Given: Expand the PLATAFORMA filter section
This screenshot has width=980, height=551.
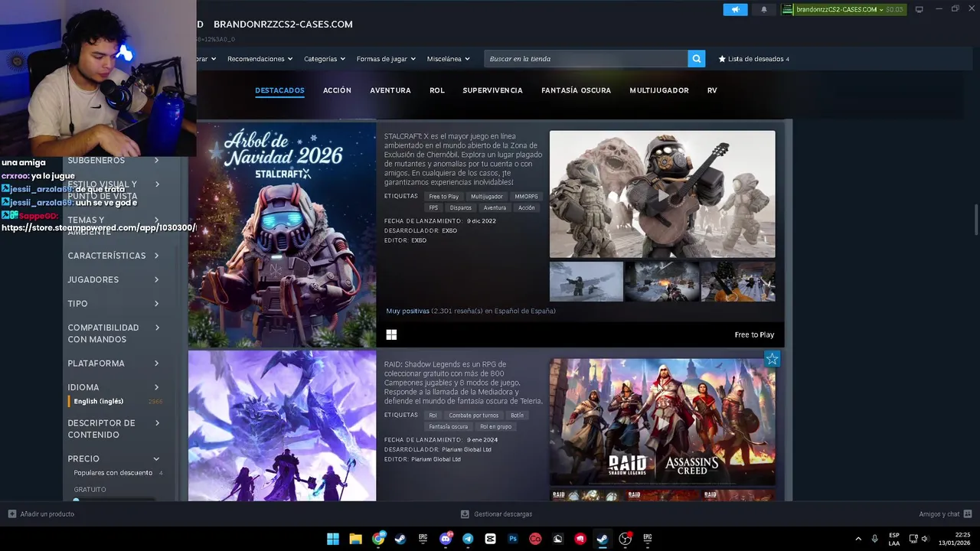Looking at the screenshot, I should click(113, 364).
